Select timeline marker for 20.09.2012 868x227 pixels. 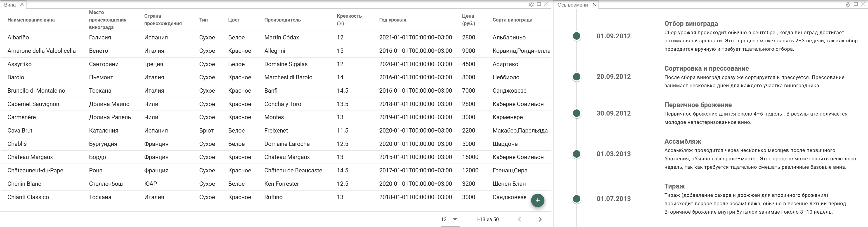point(577,77)
